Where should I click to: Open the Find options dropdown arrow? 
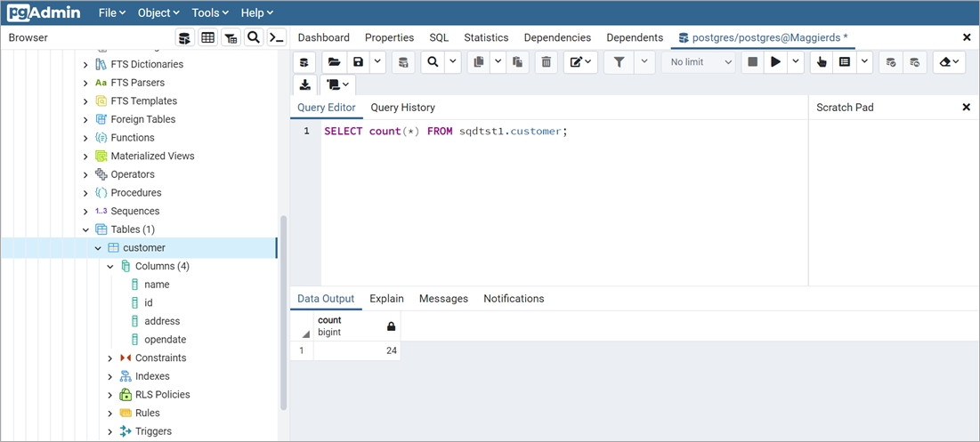[x=453, y=61]
